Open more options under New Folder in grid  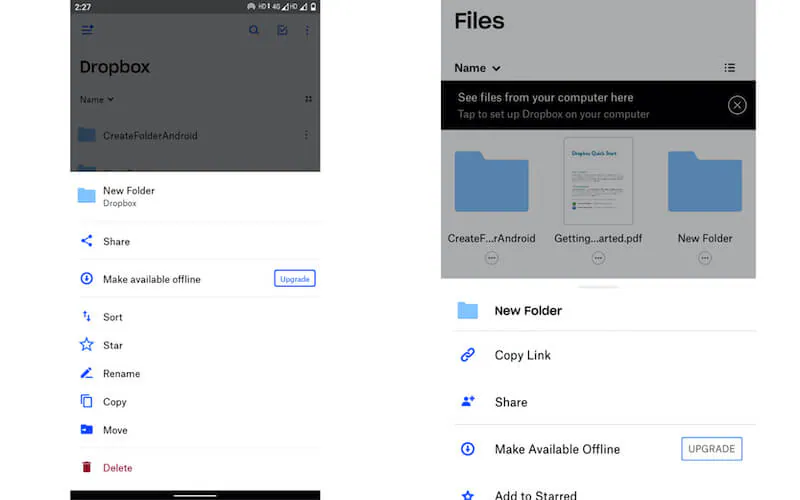tap(705, 258)
